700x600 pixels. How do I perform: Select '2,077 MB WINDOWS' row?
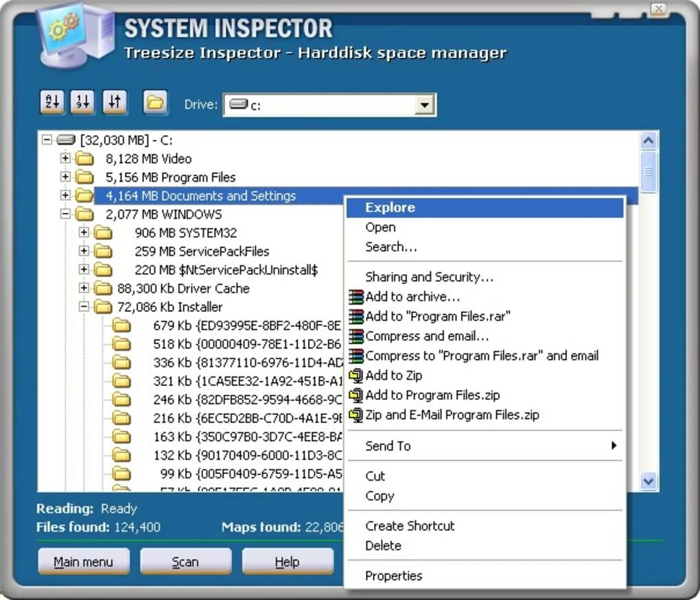coord(163,214)
